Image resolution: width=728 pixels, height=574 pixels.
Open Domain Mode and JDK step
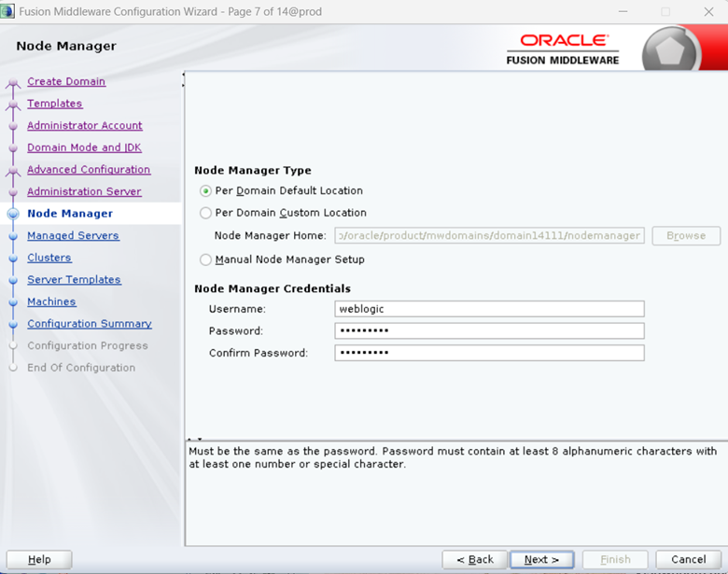pos(84,147)
